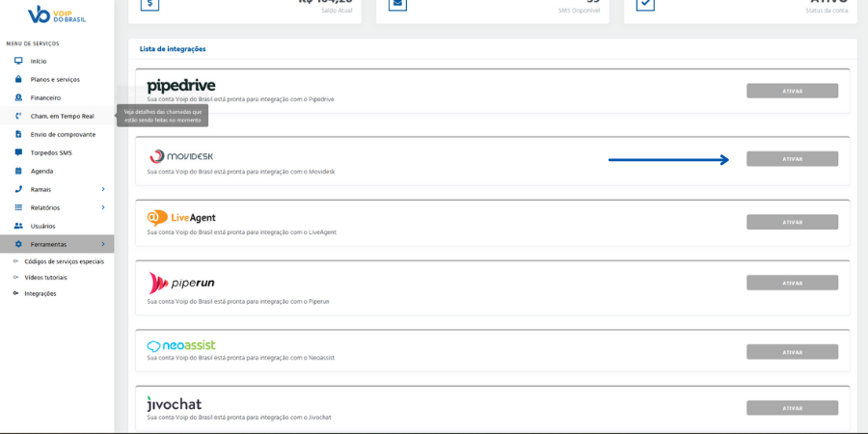Activate the Piperun integration
Viewport: 868px width, 434px height.
792,283
